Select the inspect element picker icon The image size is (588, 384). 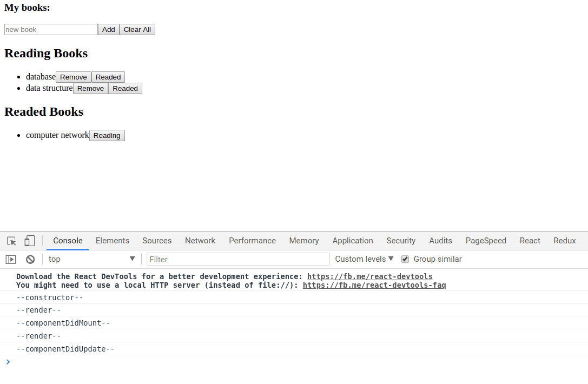click(x=11, y=241)
